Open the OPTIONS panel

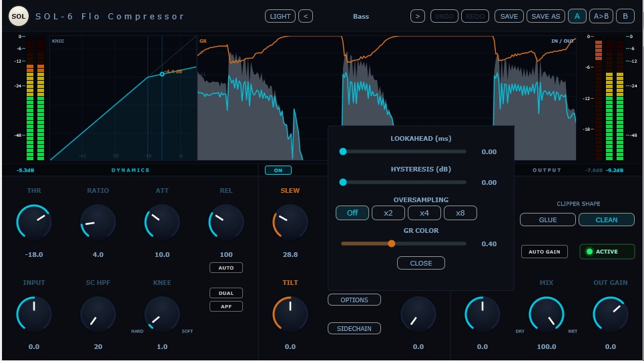click(354, 300)
